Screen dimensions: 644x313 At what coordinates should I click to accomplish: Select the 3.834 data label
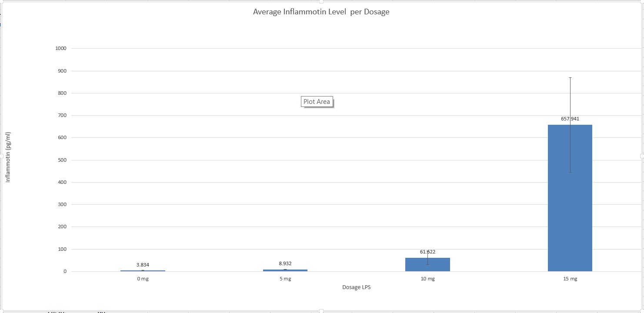coord(143,265)
